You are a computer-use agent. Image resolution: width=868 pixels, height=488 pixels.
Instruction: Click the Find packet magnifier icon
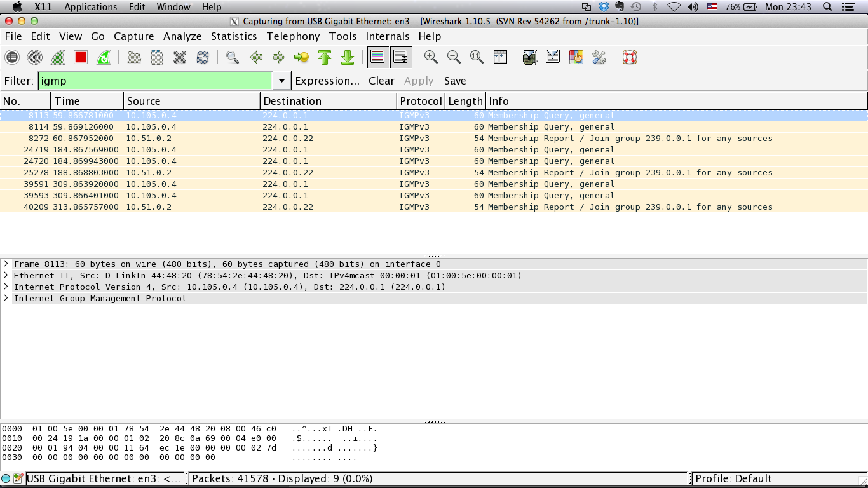click(233, 57)
